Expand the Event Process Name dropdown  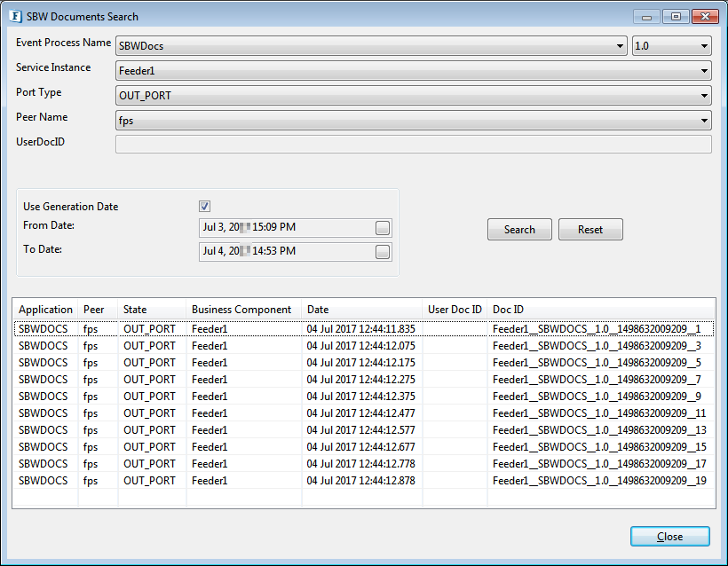pyautogui.click(x=620, y=46)
